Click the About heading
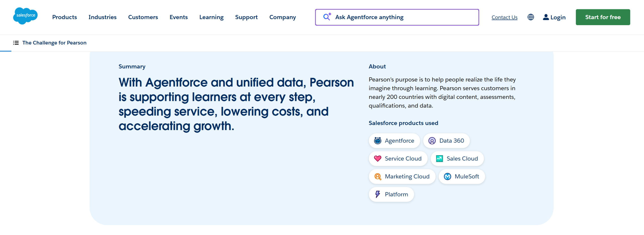The height and width of the screenshot is (235, 644). point(377,66)
